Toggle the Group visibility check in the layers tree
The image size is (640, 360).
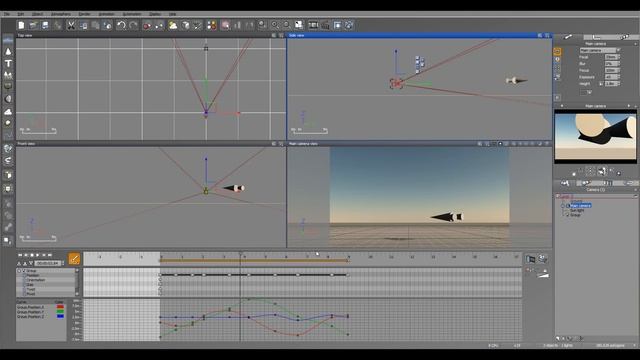pyautogui.click(x=567, y=215)
